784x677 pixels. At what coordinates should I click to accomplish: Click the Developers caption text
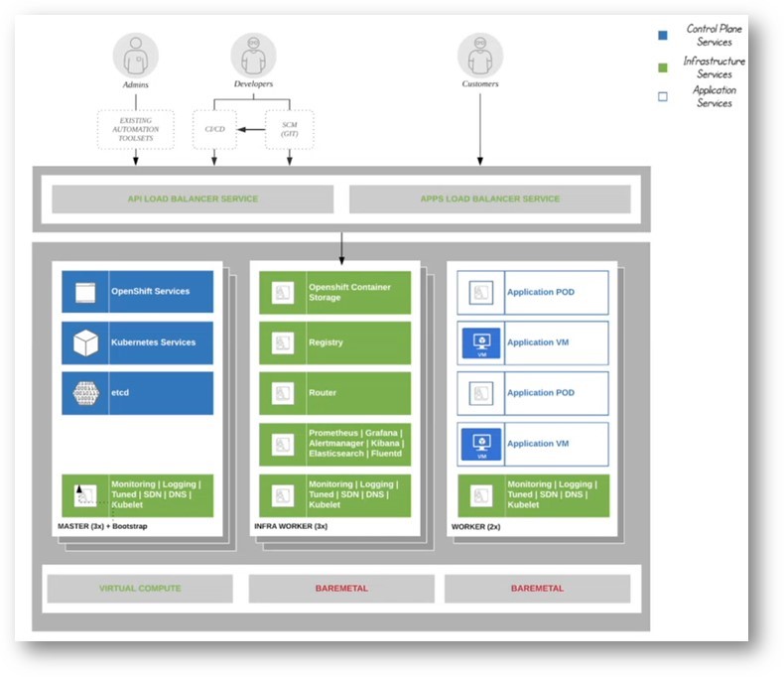click(x=253, y=84)
